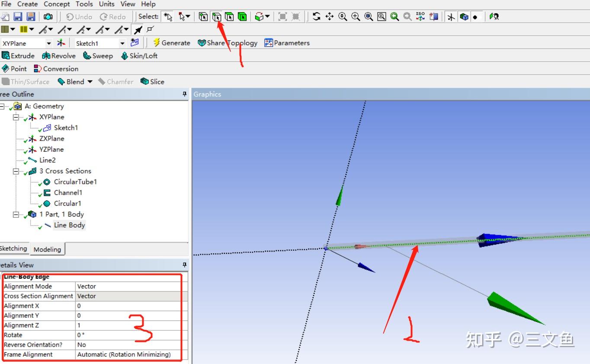Pin the Tree Outline panel
The image size is (590, 364).
[x=185, y=94]
